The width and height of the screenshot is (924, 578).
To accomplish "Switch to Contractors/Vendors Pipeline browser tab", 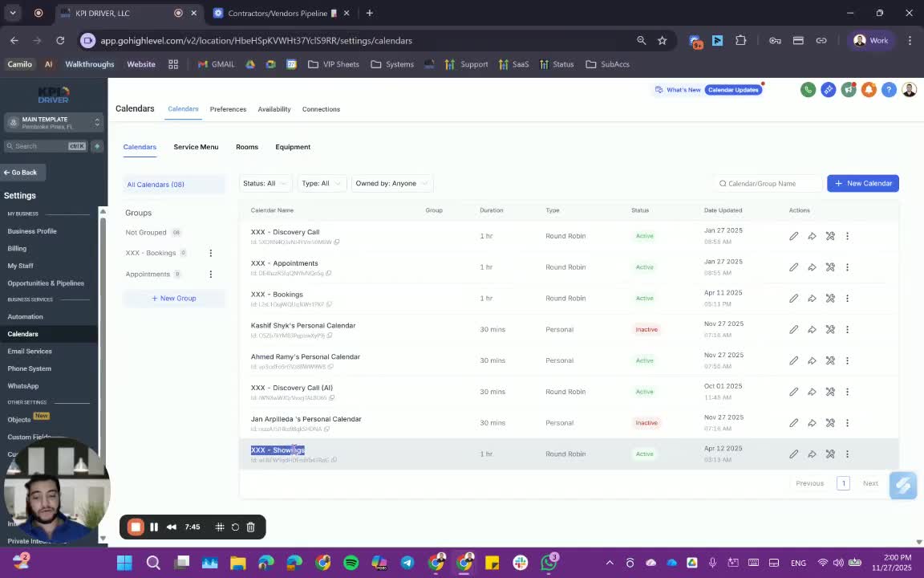I will coord(276,13).
